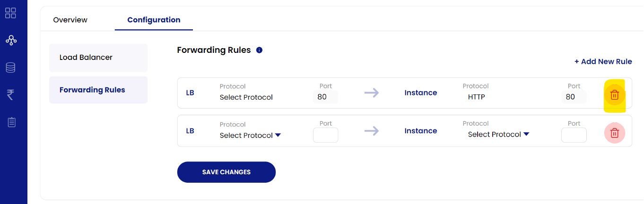Image resolution: width=644 pixels, height=204 pixels.
Task: Click the LB port 80 field in first rule
Action: point(325,97)
